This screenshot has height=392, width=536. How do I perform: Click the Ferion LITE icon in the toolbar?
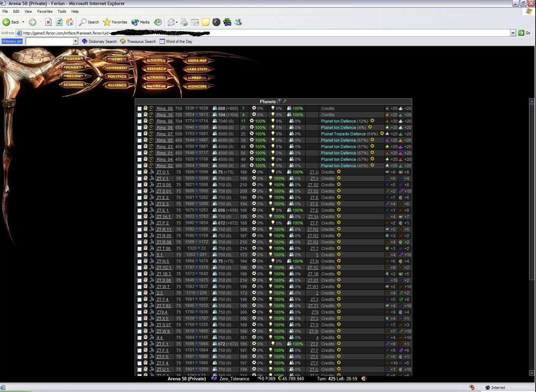227,22
